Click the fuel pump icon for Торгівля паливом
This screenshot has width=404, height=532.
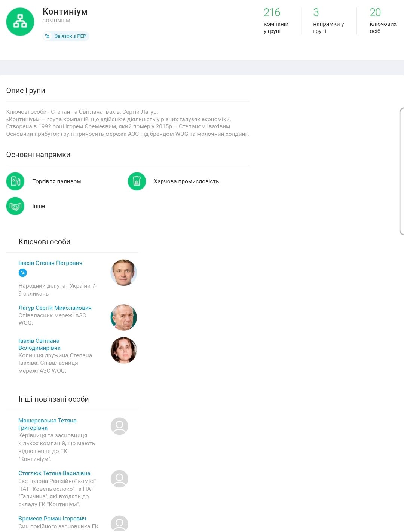15,181
